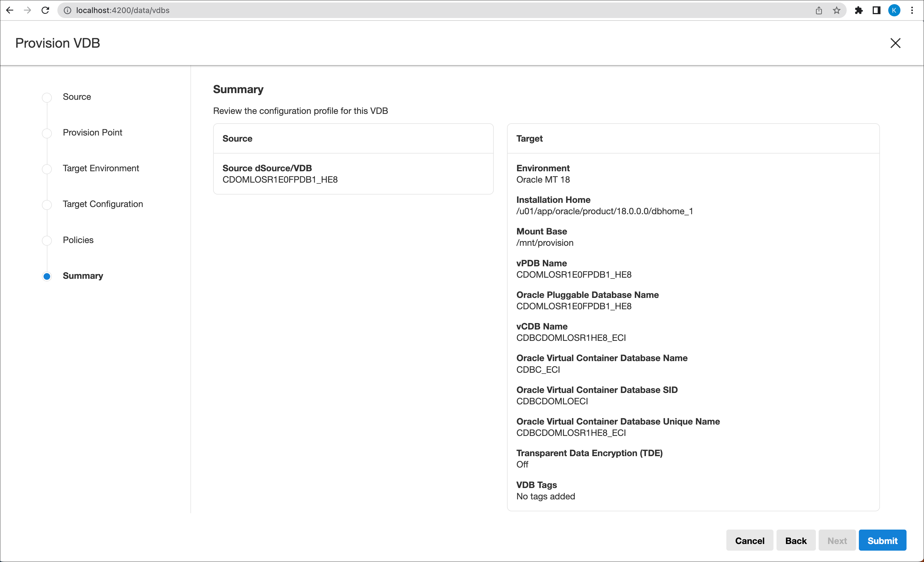Click the share page icon
924x562 pixels.
[819, 10]
